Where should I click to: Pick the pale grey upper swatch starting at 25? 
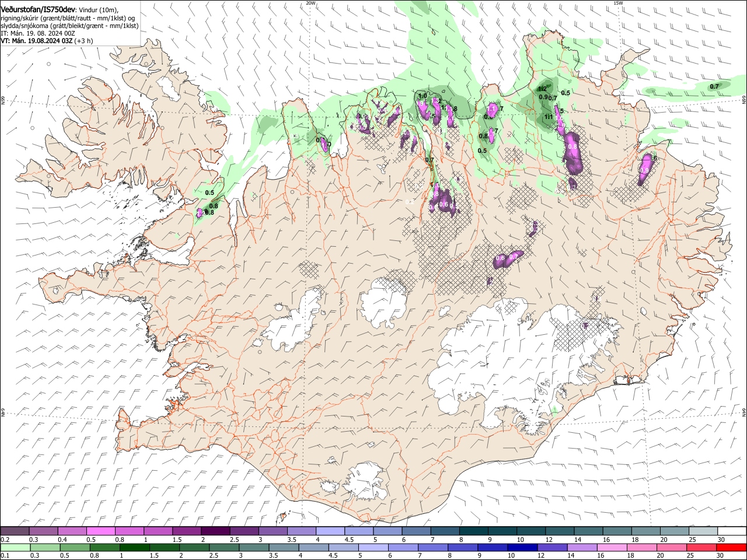coord(703,531)
